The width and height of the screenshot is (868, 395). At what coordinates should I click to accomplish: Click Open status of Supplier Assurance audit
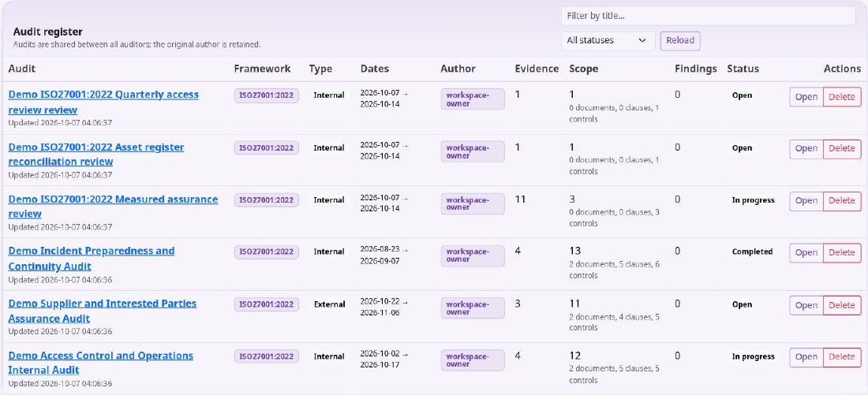point(743,304)
